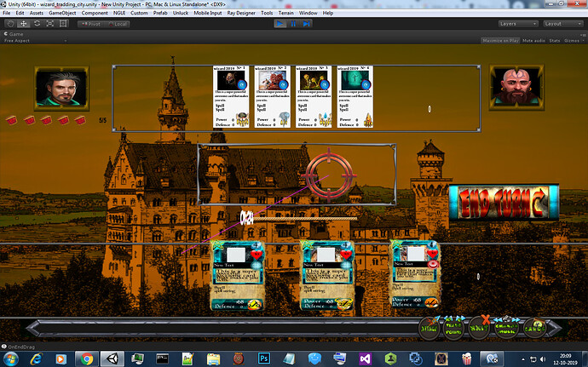Image resolution: width=588 pixels, height=367 pixels.
Task: Open Visual Studio from the taskbar
Action: coord(365,359)
